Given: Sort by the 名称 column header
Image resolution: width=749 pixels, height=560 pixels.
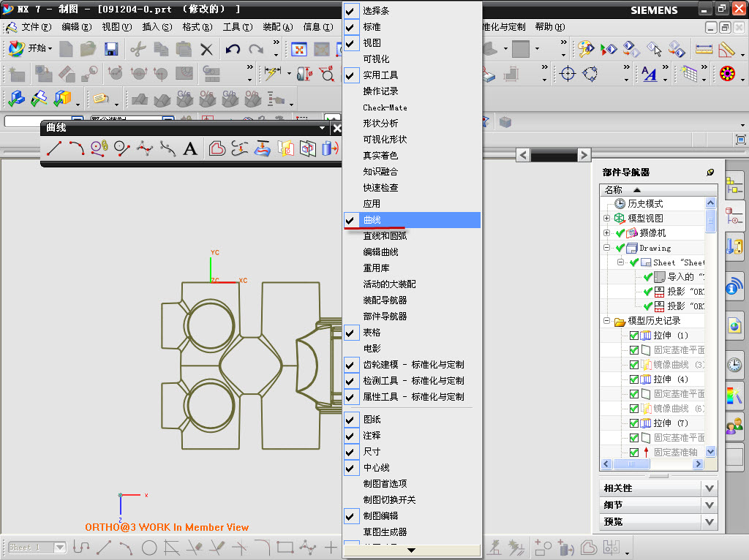Looking at the screenshot, I should (658, 189).
